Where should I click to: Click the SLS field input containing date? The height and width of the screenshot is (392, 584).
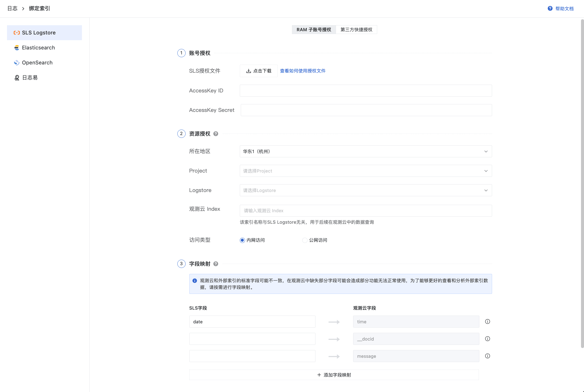click(252, 322)
